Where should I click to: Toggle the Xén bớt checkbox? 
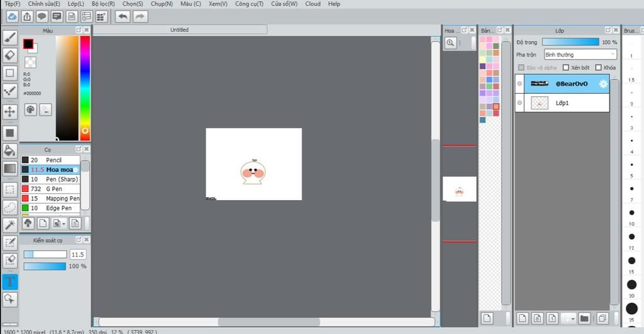tap(565, 67)
